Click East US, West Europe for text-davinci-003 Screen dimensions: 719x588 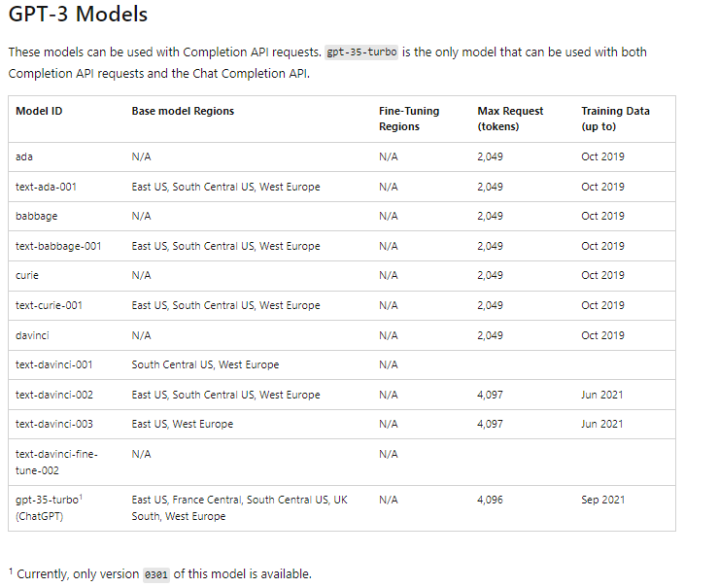[x=182, y=425]
